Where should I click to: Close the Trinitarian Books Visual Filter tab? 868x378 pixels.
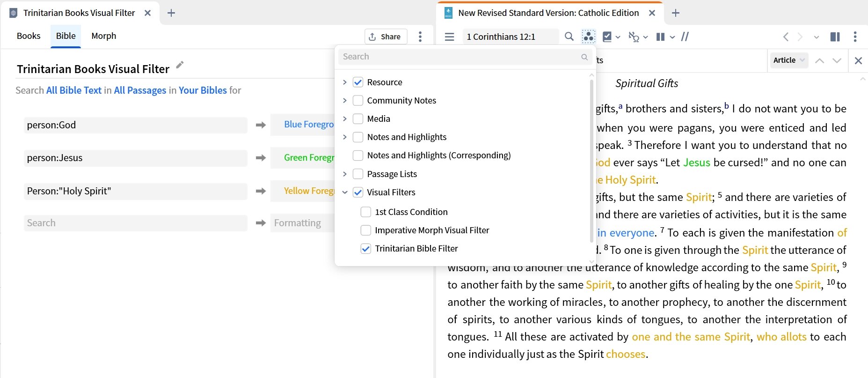click(147, 13)
